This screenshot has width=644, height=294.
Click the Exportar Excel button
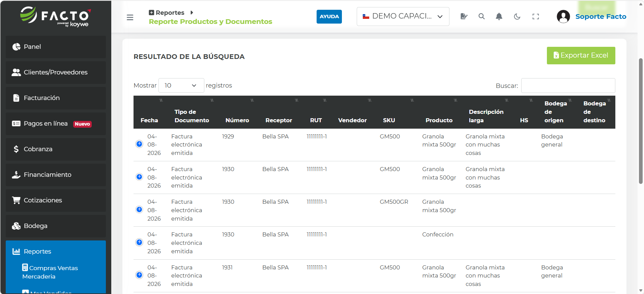pos(581,56)
